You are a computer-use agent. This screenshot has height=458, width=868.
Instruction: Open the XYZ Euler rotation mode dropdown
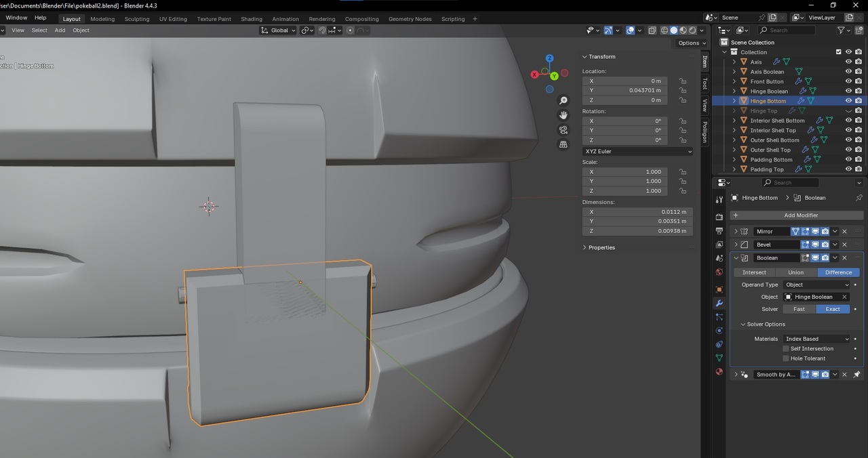pos(637,152)
